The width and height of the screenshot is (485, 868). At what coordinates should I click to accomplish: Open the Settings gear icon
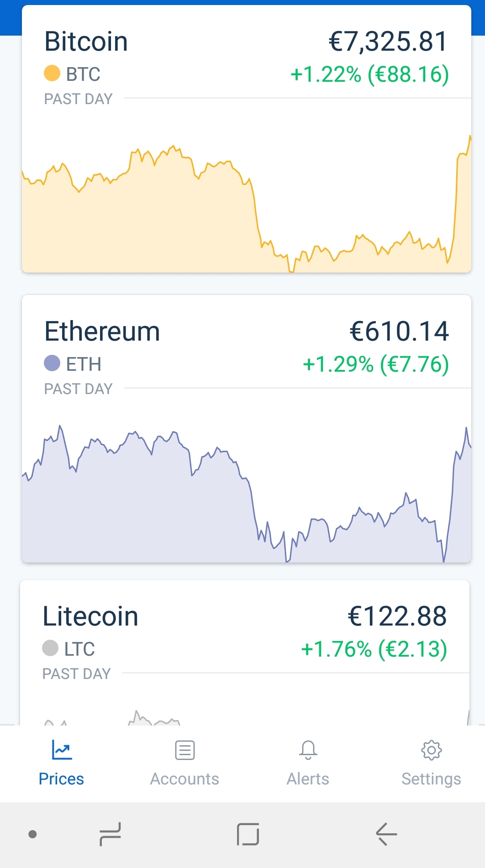[x=431, y=750]
